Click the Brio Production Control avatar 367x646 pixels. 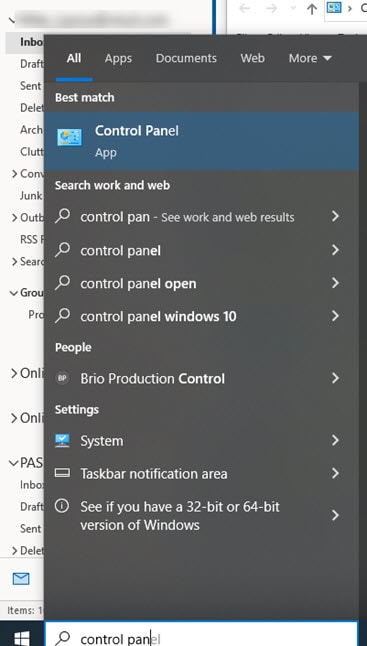[x=62, y=378]
